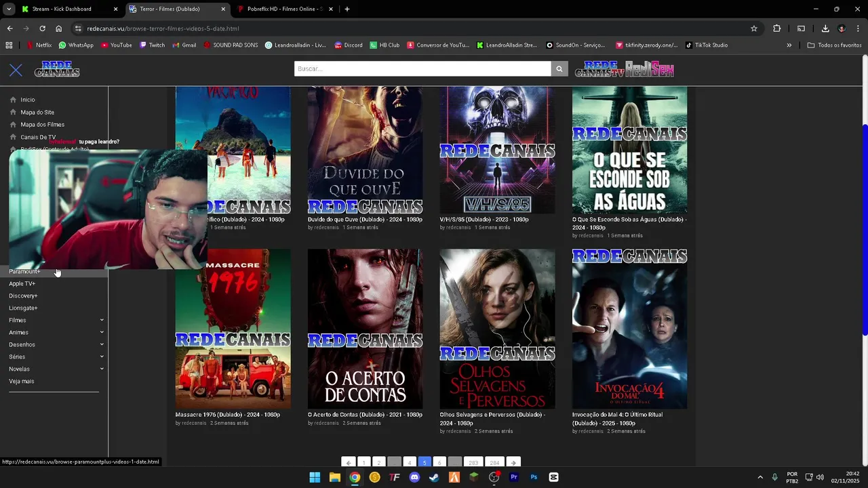The height and width of the screenshot is (488, 868).
Task: Open O Acerto de Contas poster
Action: click(x=365, y=329)
